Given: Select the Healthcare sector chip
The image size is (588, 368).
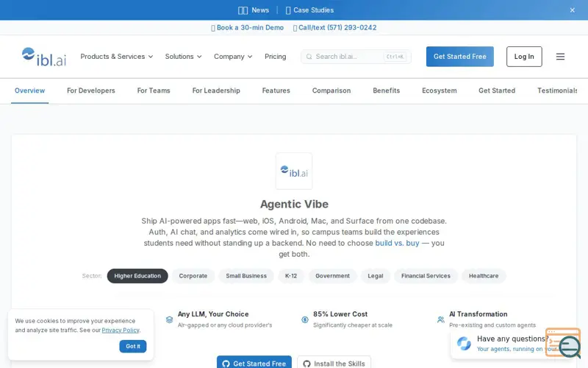Looking at the screenshot, I should 484,276.
